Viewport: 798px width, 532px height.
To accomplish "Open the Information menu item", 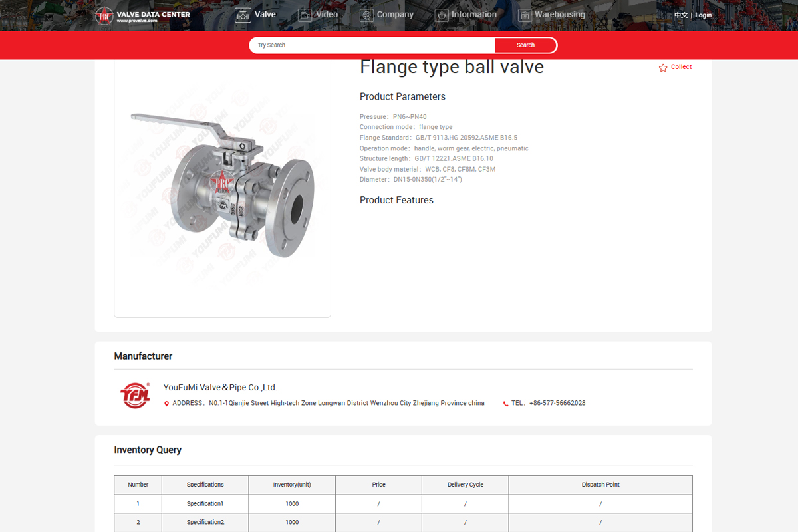I will coord(474,15).
